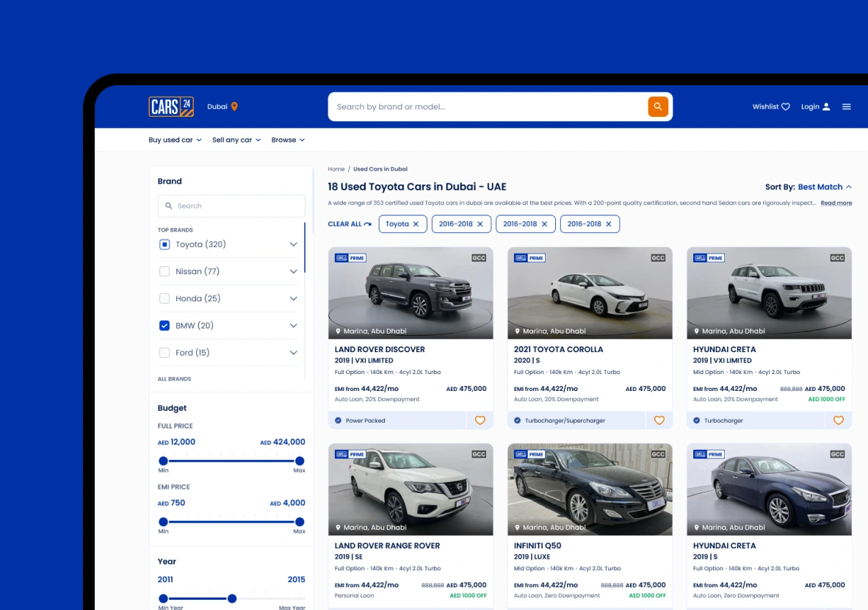Click the EMI Price maximum slider handle
The width and height of the screenshot is (868, 610).
pos(300,522)
